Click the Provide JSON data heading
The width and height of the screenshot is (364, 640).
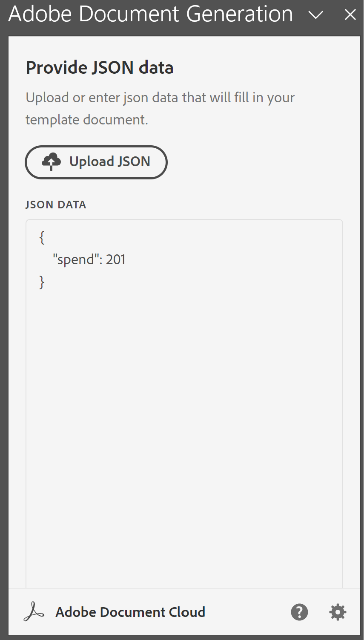[100, 68]
